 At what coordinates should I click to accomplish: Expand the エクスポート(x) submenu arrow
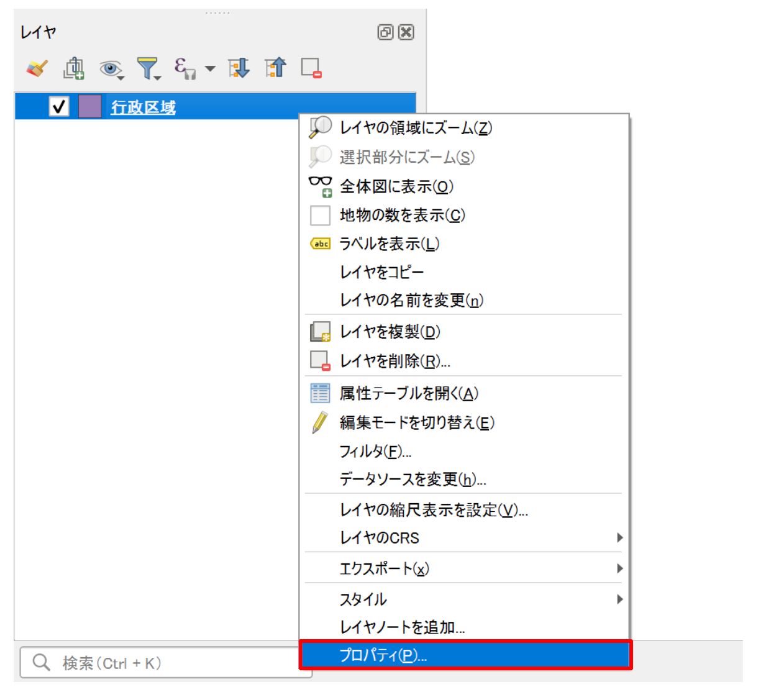[619, 568]
